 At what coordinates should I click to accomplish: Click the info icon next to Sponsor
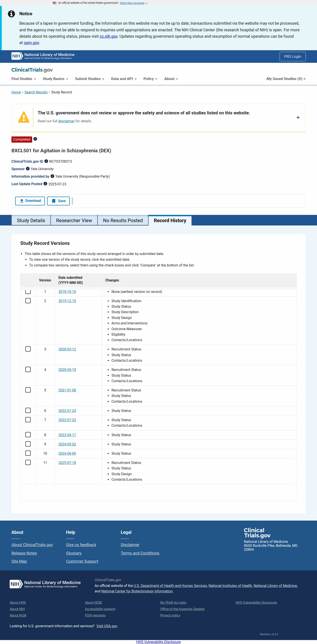28,169
